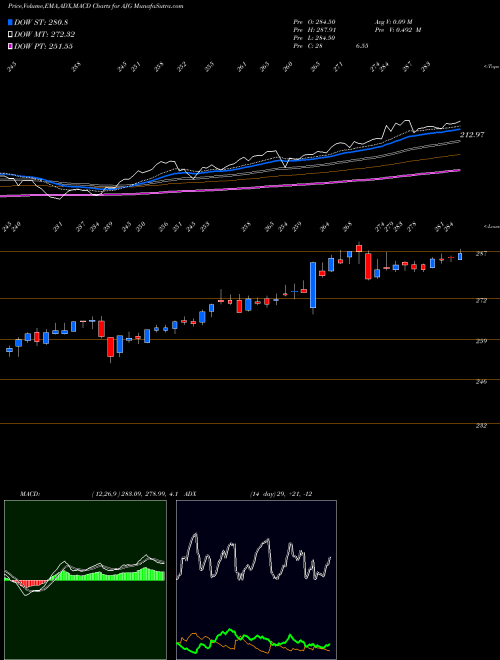Click the 'Pre C: 28' close value
The width and height of the screenshot is (500, 660).
[x=308, y=46]
